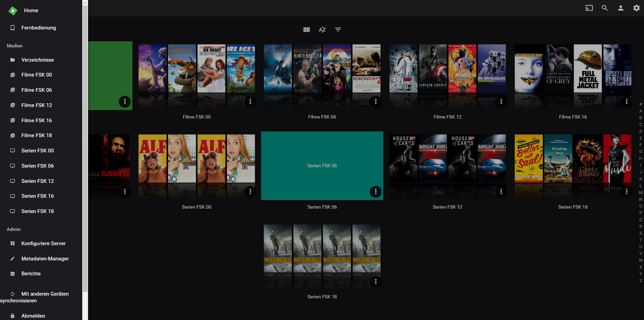Viewport: 644px width, 320px height.
Task: Switch view with grid view icon
Action: (x=306, y=30)
